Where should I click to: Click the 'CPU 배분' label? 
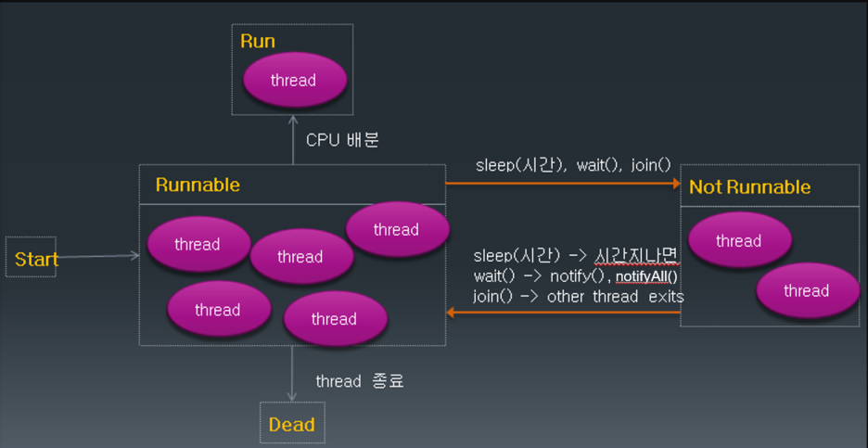click(342, 139)
